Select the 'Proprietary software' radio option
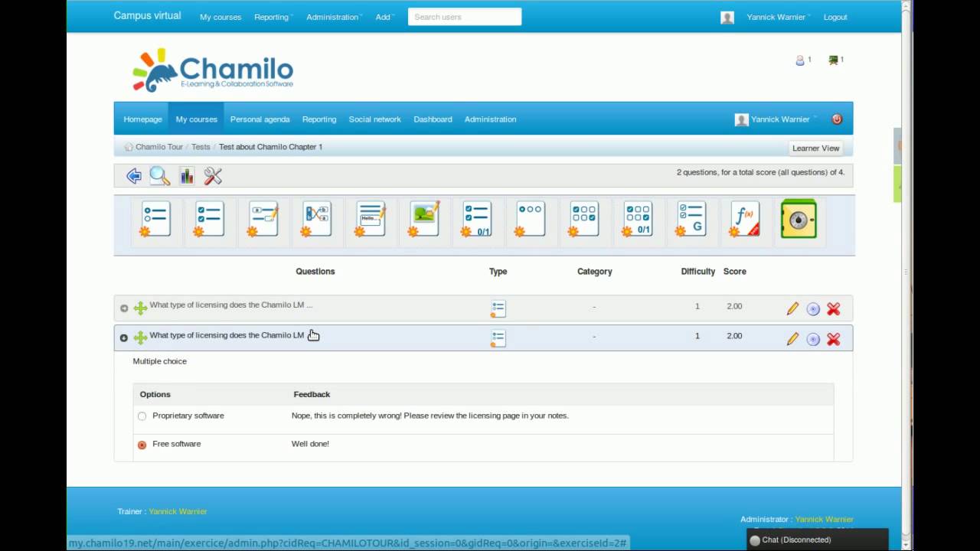The image size is (980, 551). pyautogui.click(x=142, y=416)
